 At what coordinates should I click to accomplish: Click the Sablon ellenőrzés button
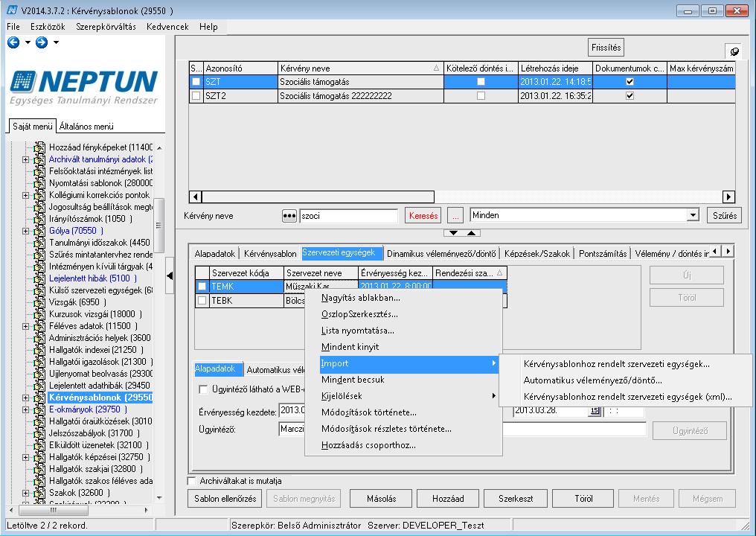(225, 499)
